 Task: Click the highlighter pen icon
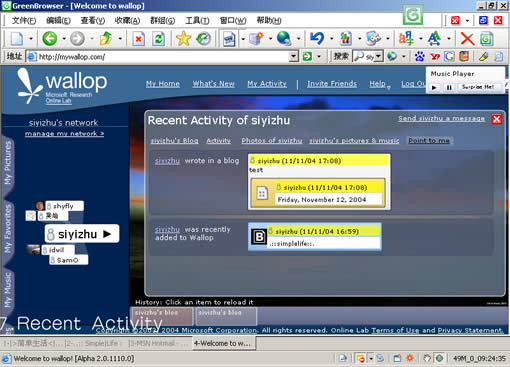[483, 57]
